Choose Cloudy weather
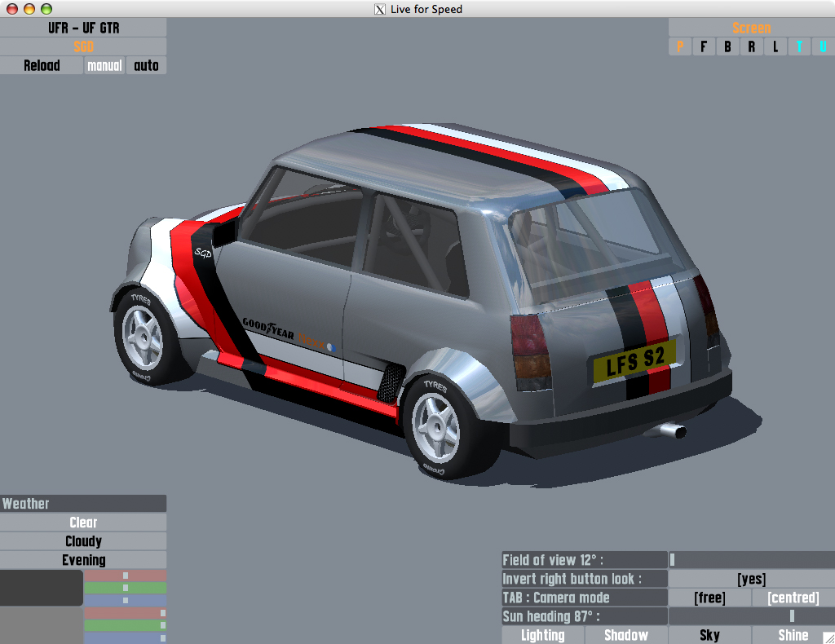835x644 pixels. 83,540
